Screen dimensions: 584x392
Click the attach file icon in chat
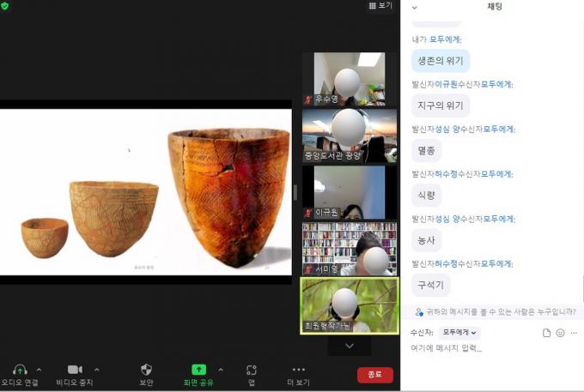click(546, 333)
